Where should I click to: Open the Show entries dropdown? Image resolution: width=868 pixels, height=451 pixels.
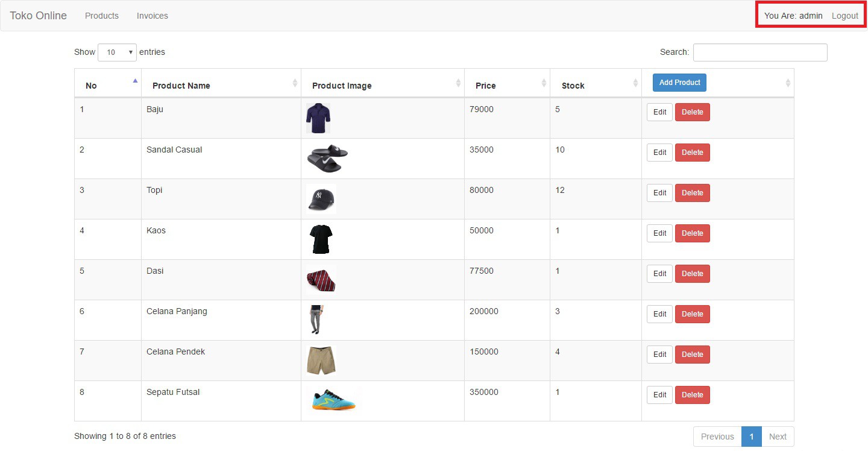(x=118, y=52)
